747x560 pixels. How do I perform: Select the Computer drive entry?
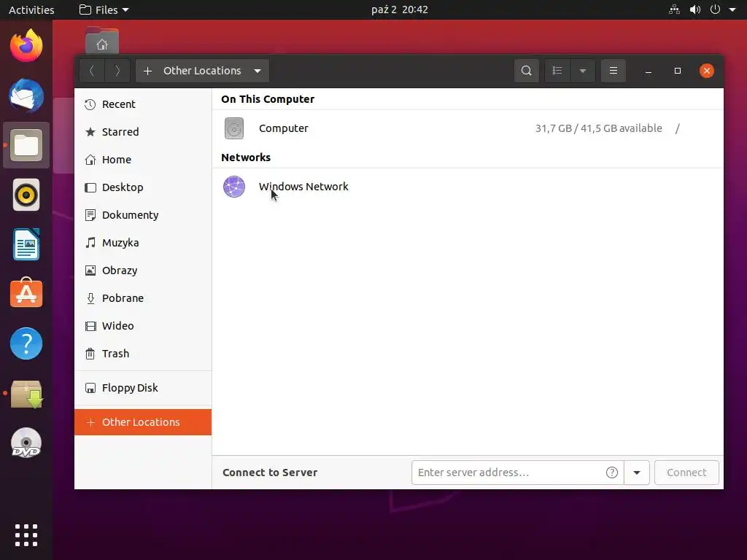(468, 128)
